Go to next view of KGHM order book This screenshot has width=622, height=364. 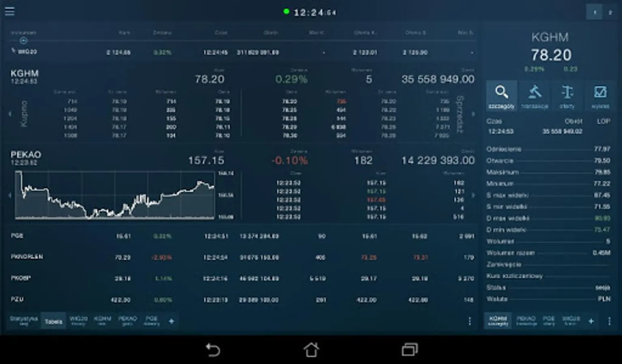(x=473, y=114)
